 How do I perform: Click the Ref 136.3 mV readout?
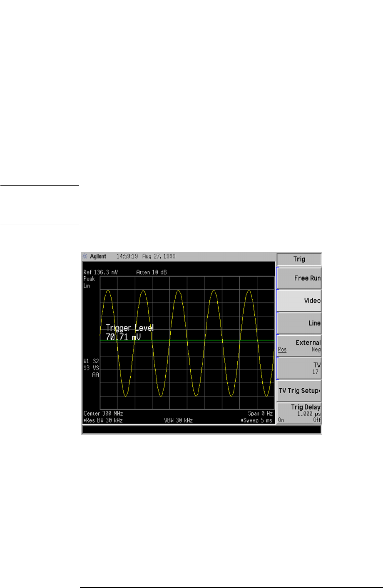pos(101,272)
